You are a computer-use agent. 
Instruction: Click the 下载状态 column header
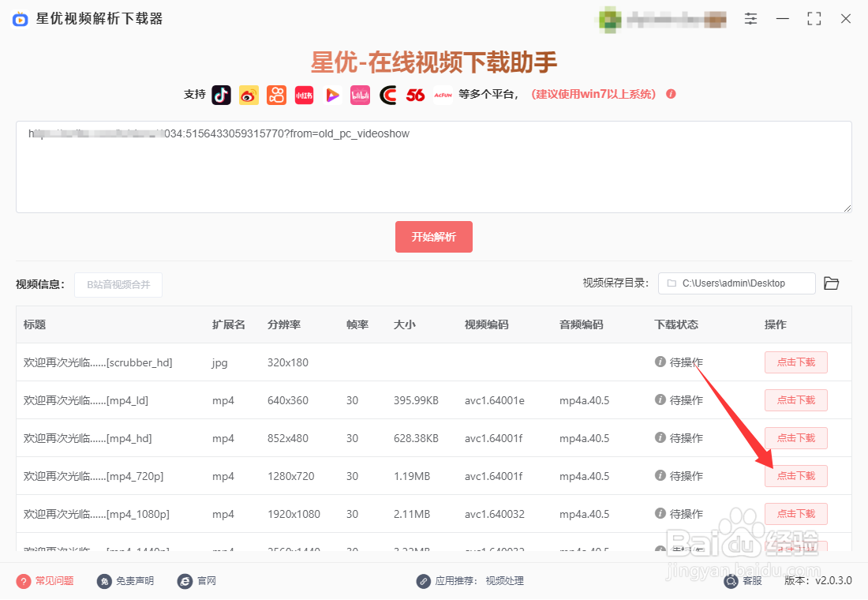pos(676,324)
